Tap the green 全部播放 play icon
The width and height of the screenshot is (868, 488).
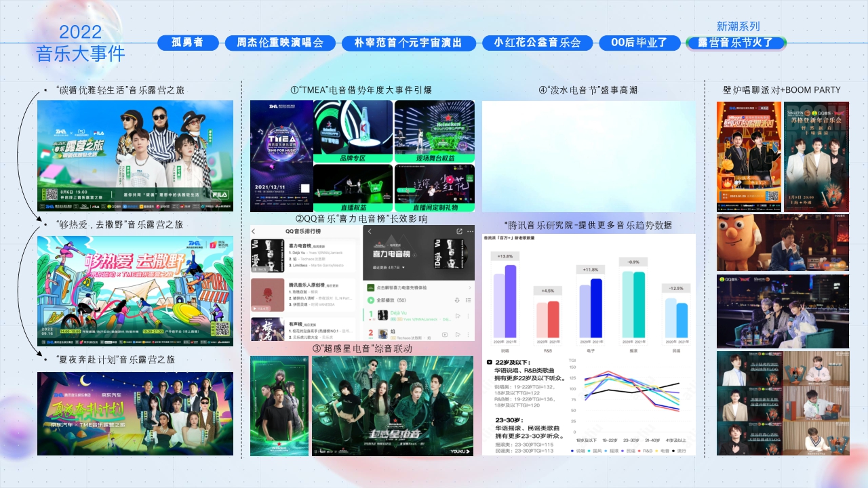tap(370, 300)
